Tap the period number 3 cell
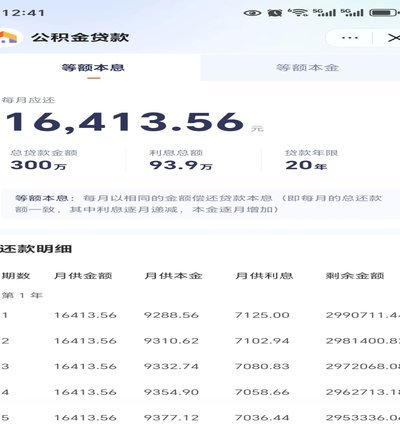The height and width of the screenshot is (425, 400). pyautogui.click(x=5, y=366)
